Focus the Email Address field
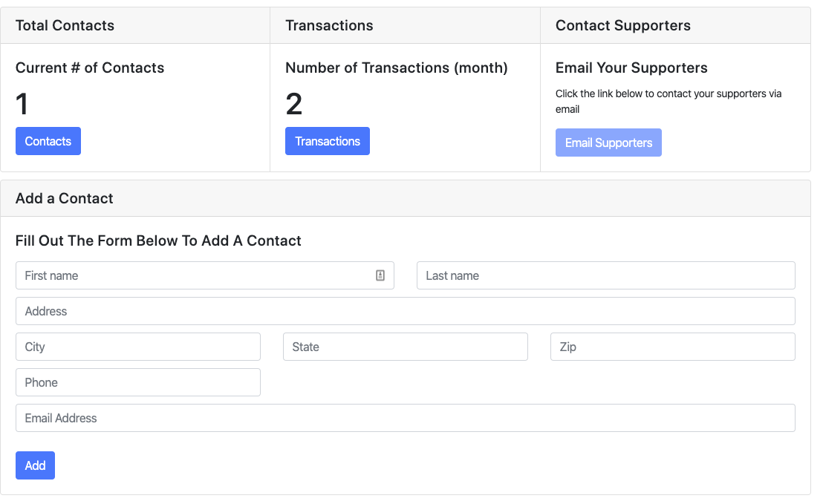 [x=405, y=418]
